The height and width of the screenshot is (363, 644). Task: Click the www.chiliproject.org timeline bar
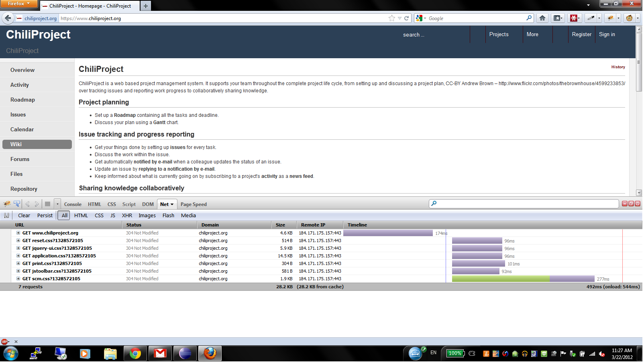pyautogui.click(x=388, y=233)
